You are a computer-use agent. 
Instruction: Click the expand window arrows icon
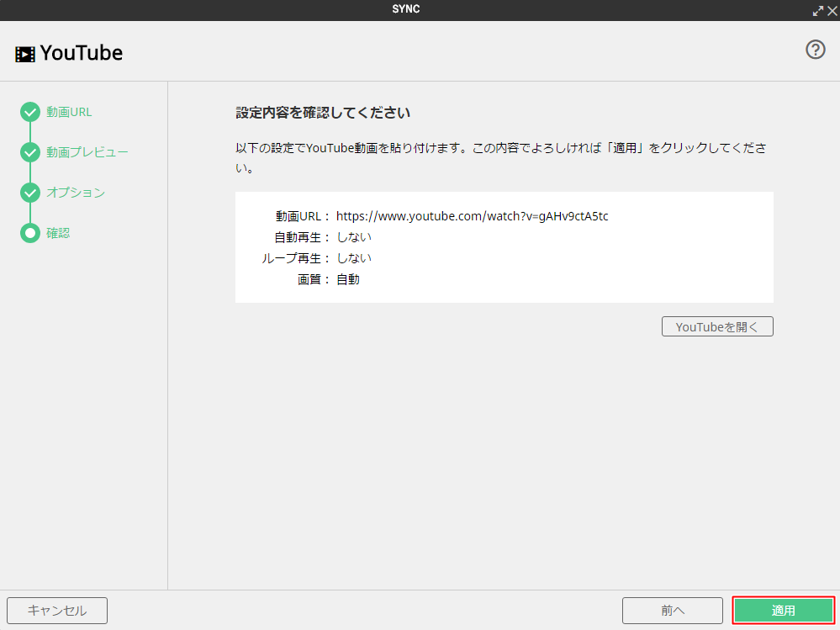[x=817, y=11]
